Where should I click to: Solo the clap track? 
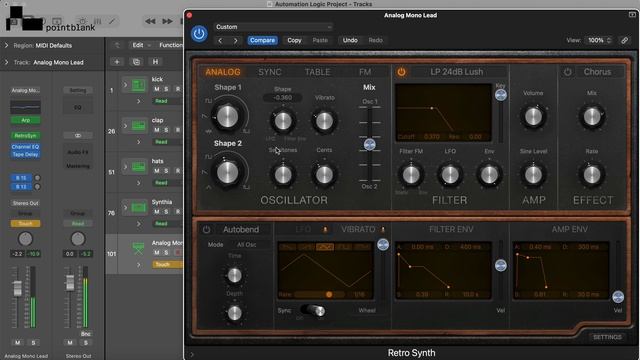click(x=166, y=130)
